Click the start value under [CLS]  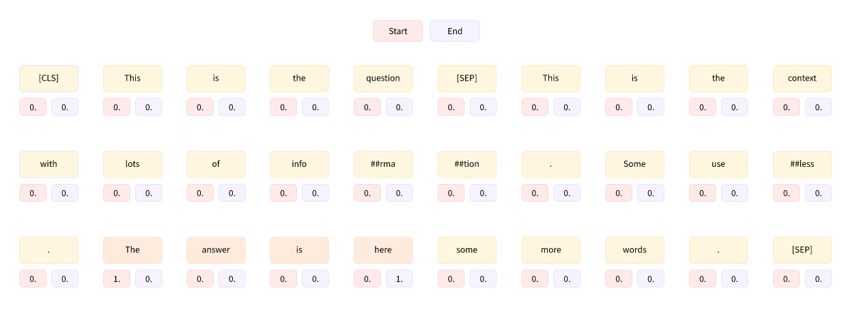click(33, 107)
